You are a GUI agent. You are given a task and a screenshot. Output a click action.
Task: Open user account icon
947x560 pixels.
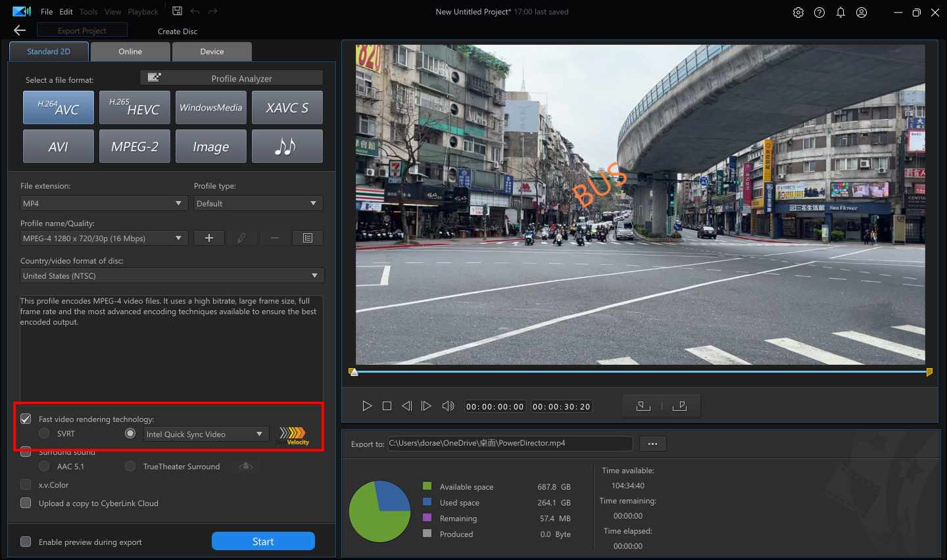862,12
